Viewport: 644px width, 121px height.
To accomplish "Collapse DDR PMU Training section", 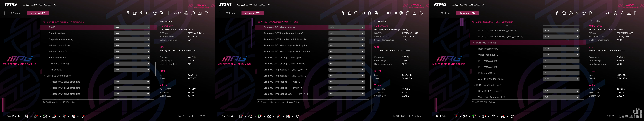I will pos(474,43).
